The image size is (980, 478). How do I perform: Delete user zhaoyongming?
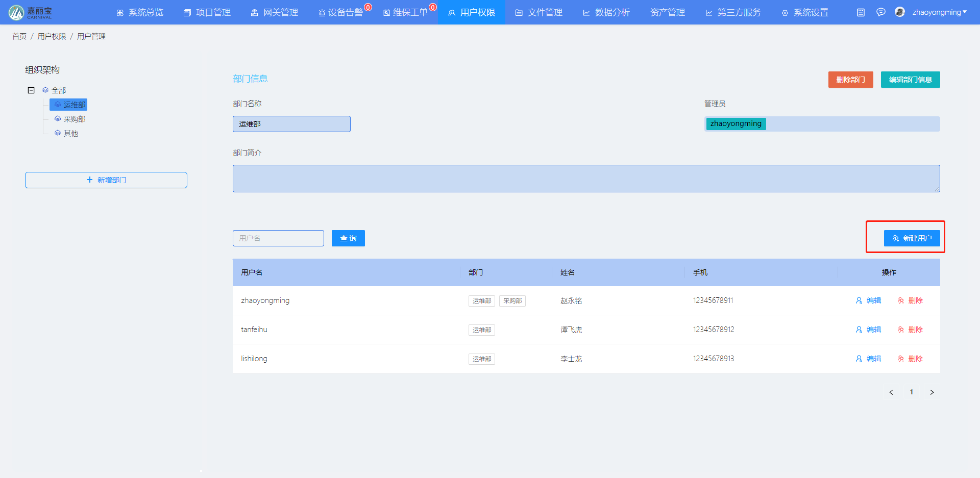[910, 300]
